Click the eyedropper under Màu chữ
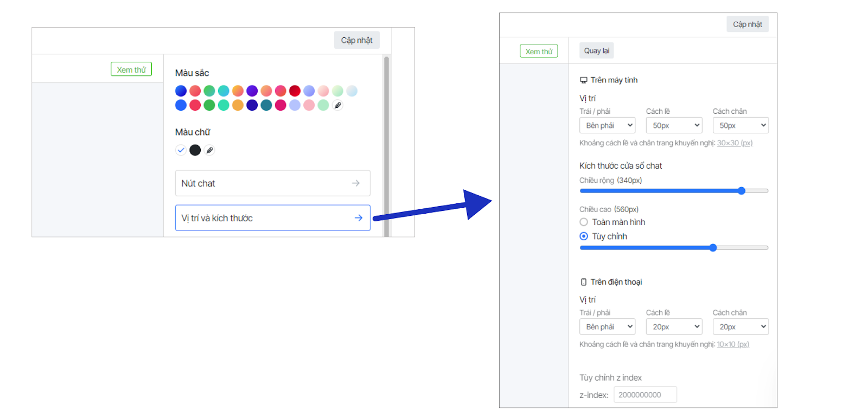 click(x=209, y=150)
